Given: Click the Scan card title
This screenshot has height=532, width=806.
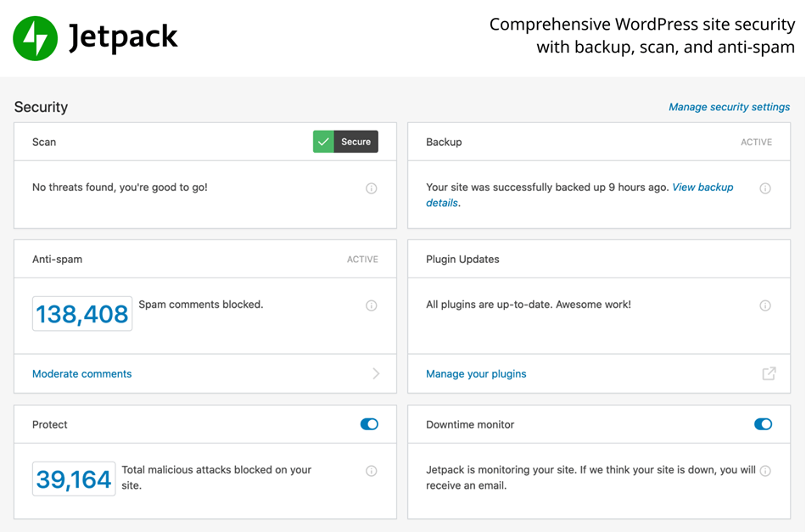Looking at the screenshot, I should click(x=44, y=142).
